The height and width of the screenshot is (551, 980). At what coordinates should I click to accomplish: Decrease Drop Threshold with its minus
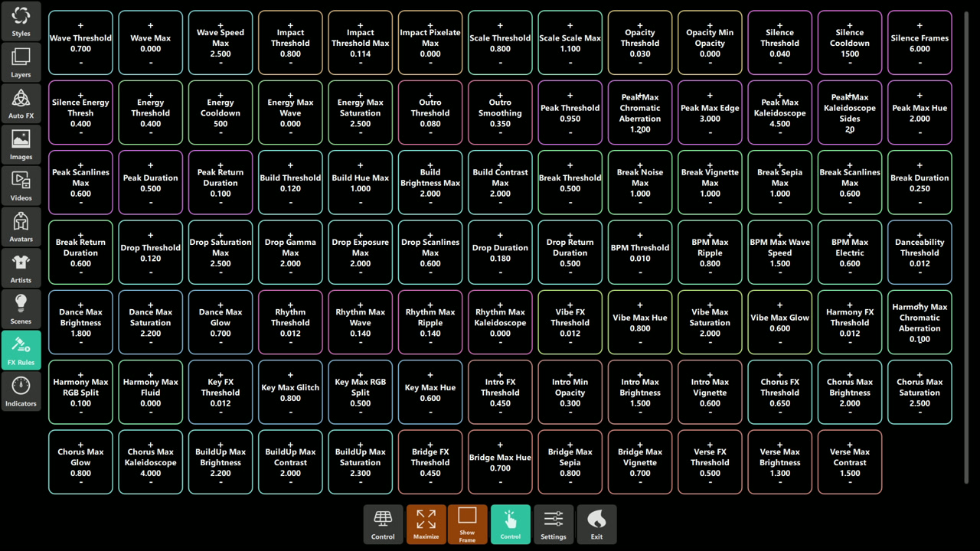pyautogui.click(x=151, y=272)
